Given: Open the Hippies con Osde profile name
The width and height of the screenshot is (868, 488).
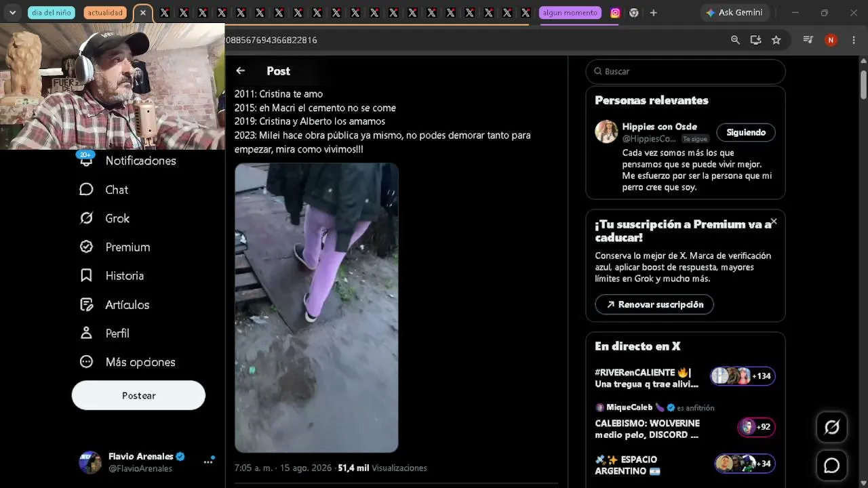Looking at the screenshot, I should pyautogui.click(x=659, y=127).
